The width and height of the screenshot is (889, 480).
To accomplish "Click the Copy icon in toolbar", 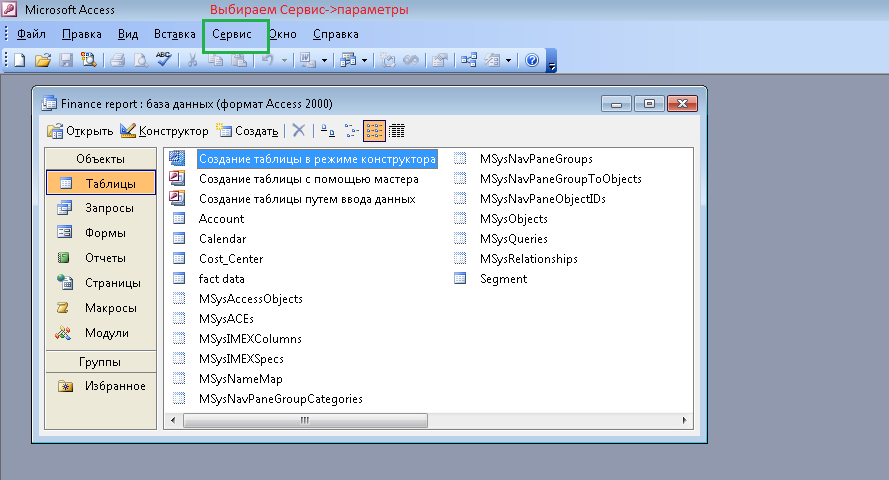I will point(215,60).
